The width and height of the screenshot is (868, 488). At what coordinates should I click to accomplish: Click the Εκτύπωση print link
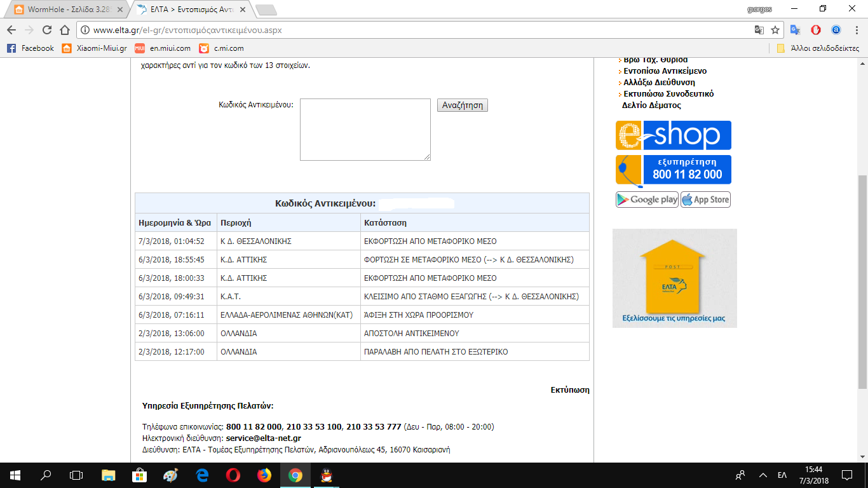click(x=569, y=390)
